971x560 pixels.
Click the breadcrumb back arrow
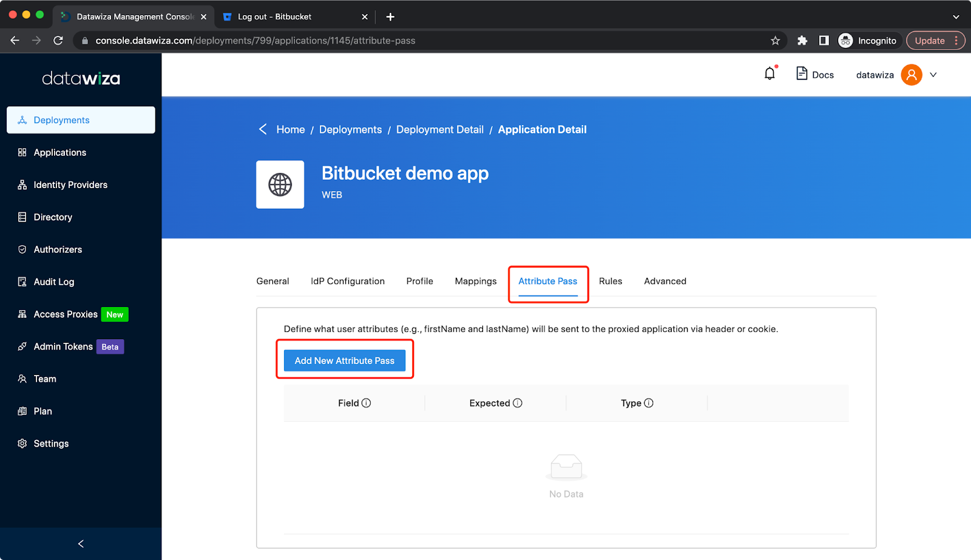263,129
